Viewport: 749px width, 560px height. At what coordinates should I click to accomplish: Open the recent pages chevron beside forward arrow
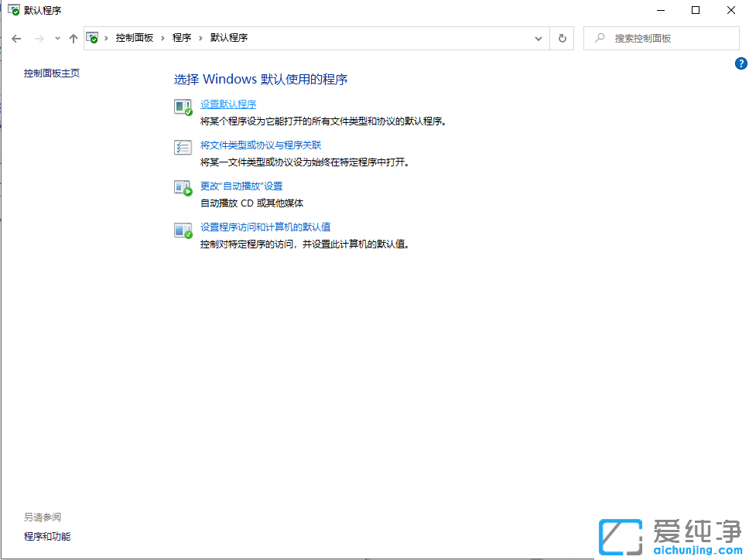56,37
